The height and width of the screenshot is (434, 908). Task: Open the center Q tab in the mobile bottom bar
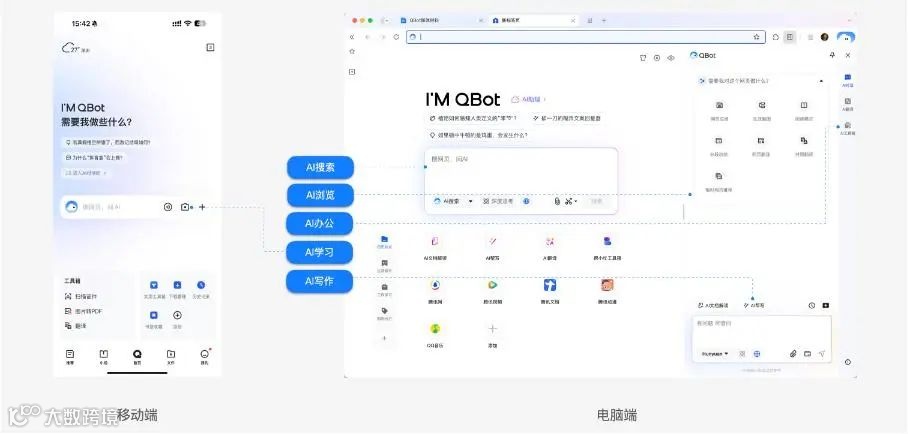[x=137, y=356]
